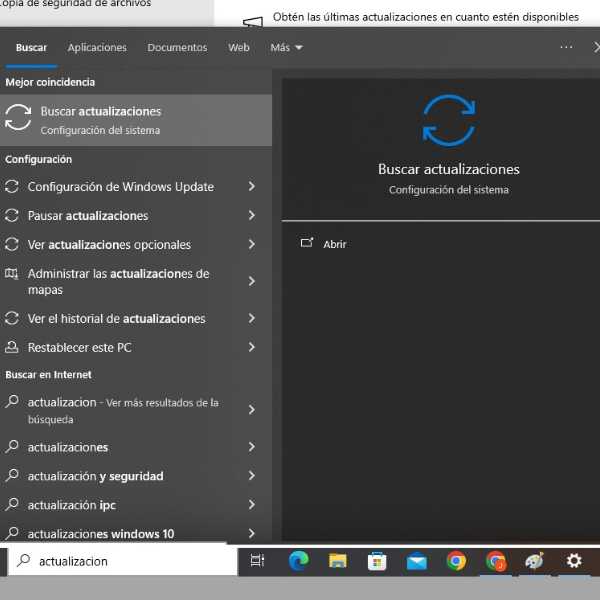
Task: Click the Settings gear icon in the taskbar
Action: (574, 561)
